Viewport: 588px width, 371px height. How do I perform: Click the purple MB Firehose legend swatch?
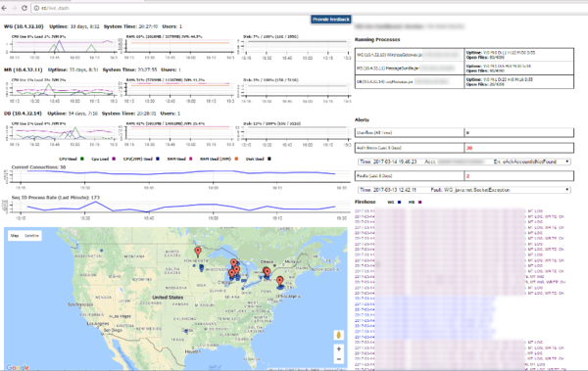coord(420,202)
